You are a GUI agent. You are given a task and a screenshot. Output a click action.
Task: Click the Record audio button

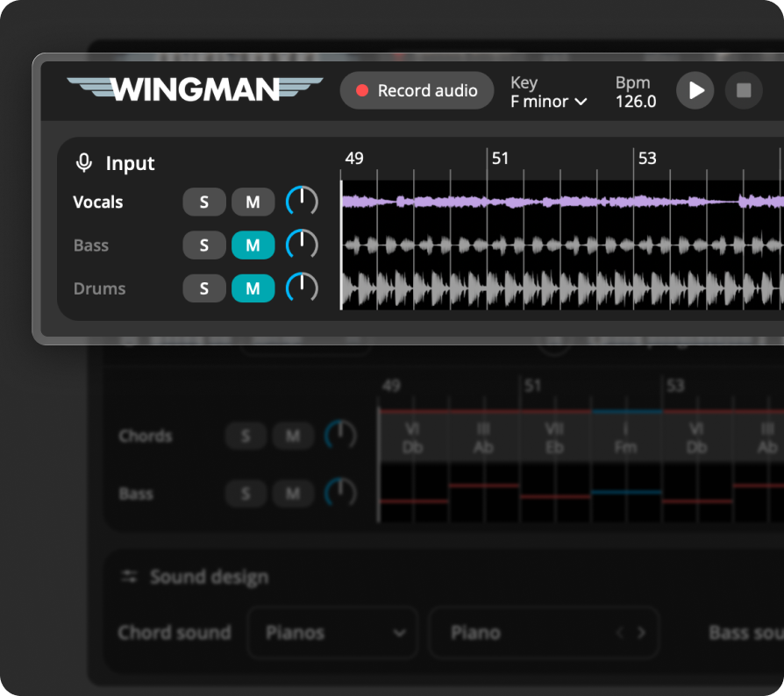417,90
